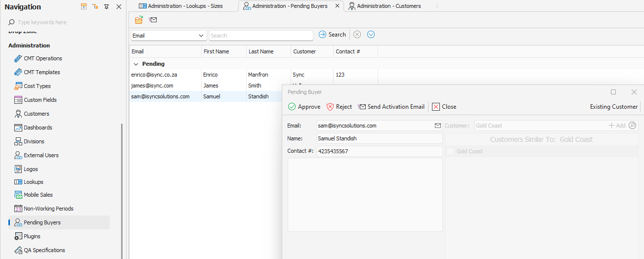Sort by the Customer column header

pos(312,51)
